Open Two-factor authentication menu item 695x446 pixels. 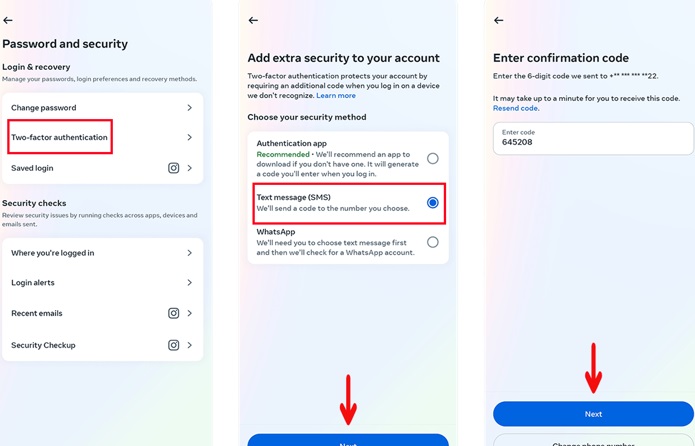(x=60, y=137)
